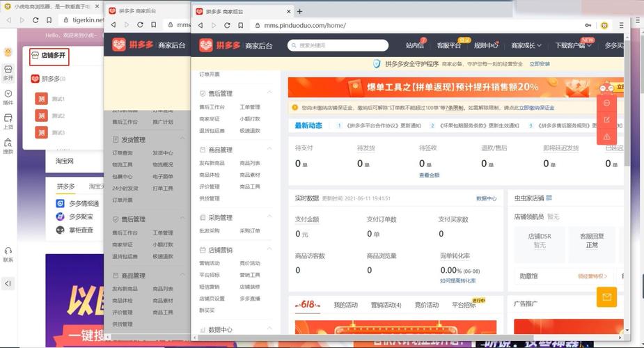644x348 pixels.
Task: Click the search keyword input field
Action: (338, 45)
